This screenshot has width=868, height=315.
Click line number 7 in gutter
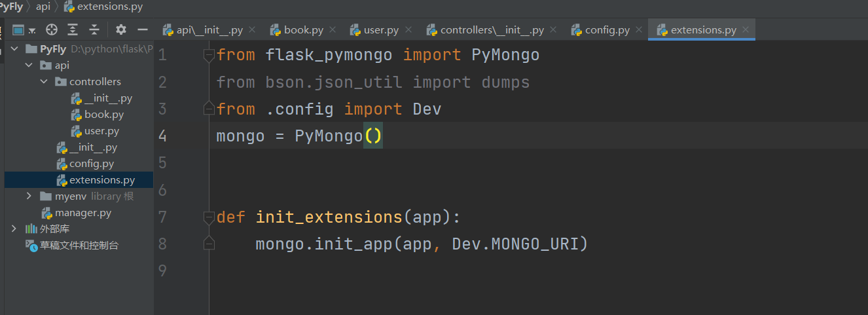click(x=162, y=217)
